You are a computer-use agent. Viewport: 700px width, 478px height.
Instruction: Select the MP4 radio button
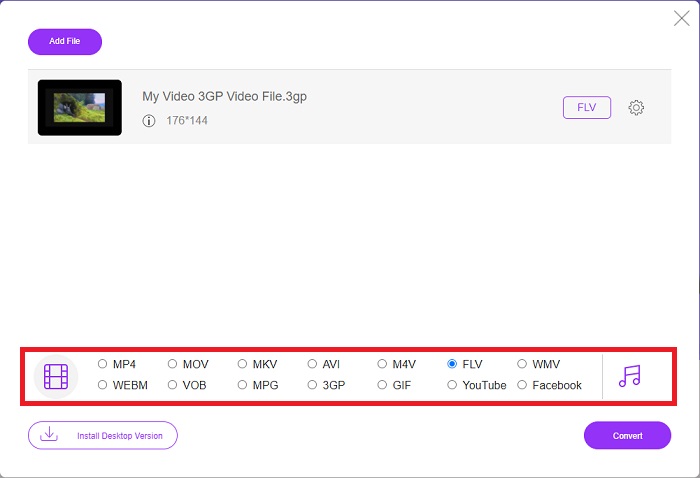[102, 364]
